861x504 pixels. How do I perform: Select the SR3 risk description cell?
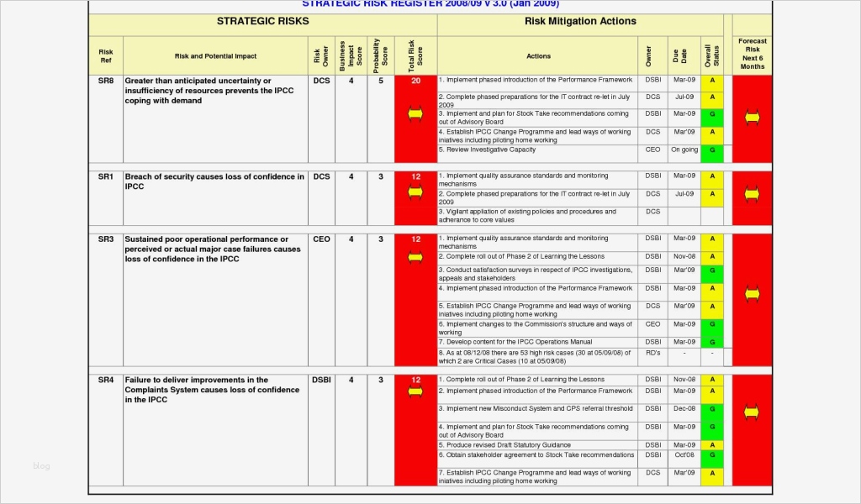pyautogui.click(x=215, y=249)
